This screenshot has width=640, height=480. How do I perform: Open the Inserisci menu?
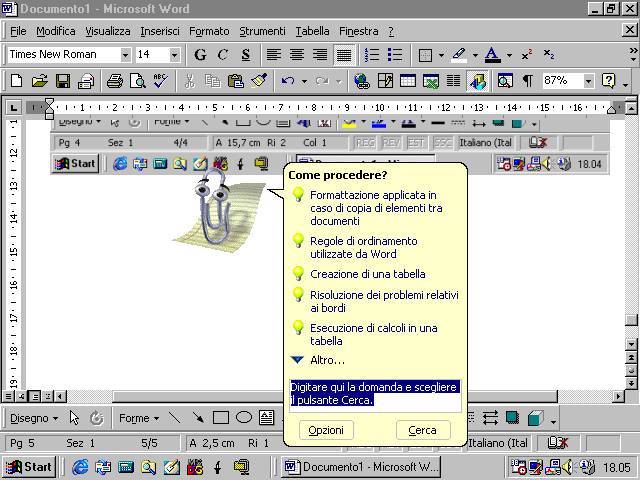pos(160,31)
